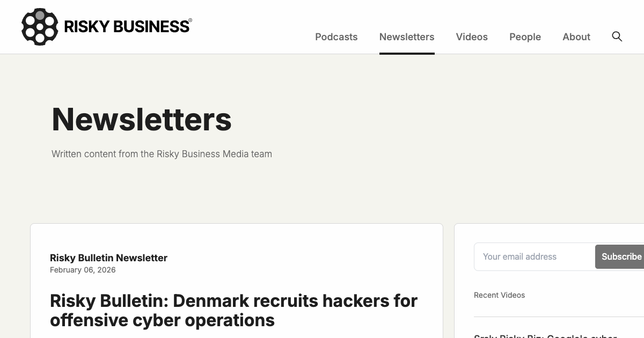Click the Subscribe button
The height and width of the screenshot is (338, 644).
[620, 256]
